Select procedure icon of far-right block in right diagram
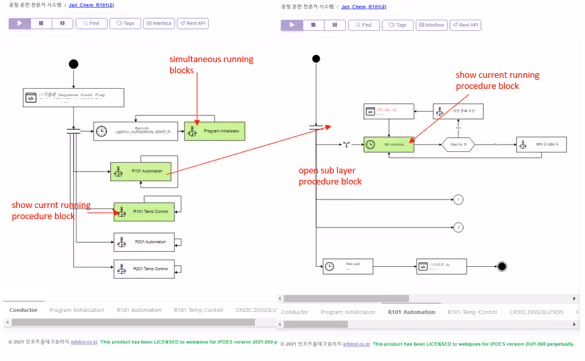The height and width of the screenshot is (361, 585). (x=523, y=144)
